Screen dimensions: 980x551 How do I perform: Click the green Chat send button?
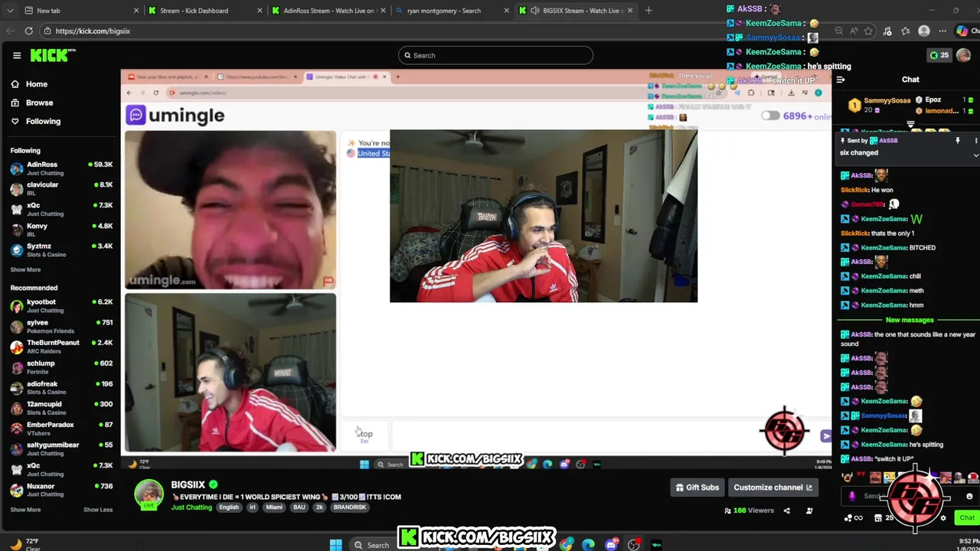point(967,518)
